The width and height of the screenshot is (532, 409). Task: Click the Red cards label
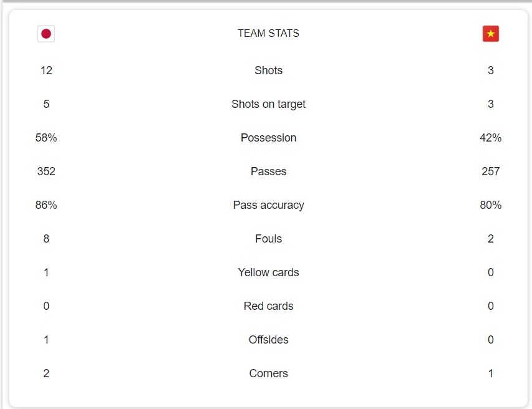[x=268, y=306]
